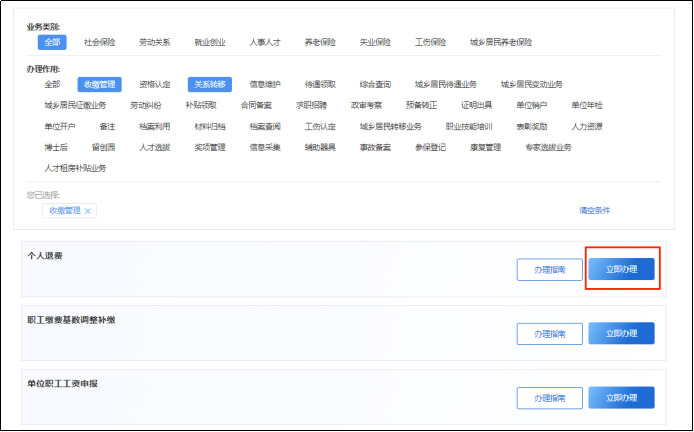Viewport: 694px width, 432px height.
Task: Click the 人才租房补贴业务 filter
Action: coord(75,168)
